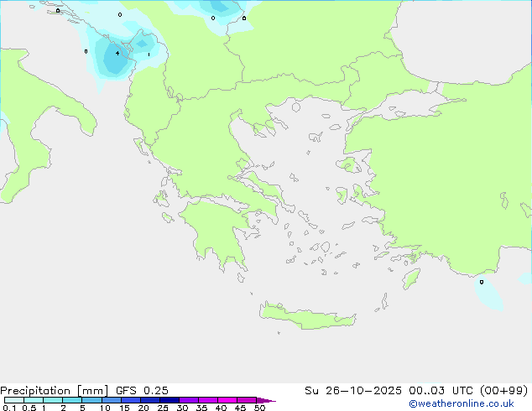Select the 30–35 mm purple legend swatch
This screenshot has width=532, height=411.
coord(189,400)
